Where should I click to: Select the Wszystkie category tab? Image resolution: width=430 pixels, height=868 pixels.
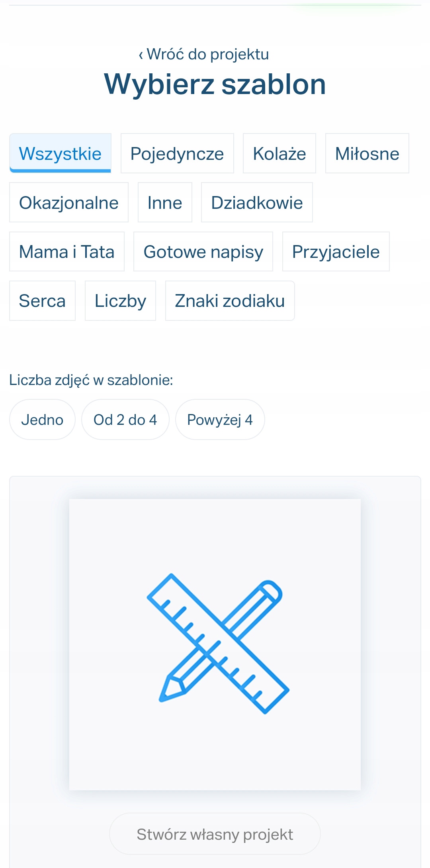(60, 153)
